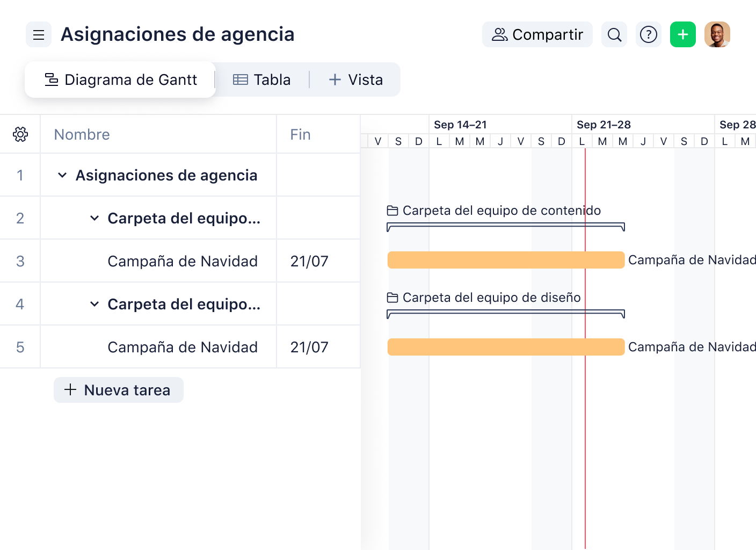
Task: Collapse the design team folder chevron
Action: [x=95, y=304]
